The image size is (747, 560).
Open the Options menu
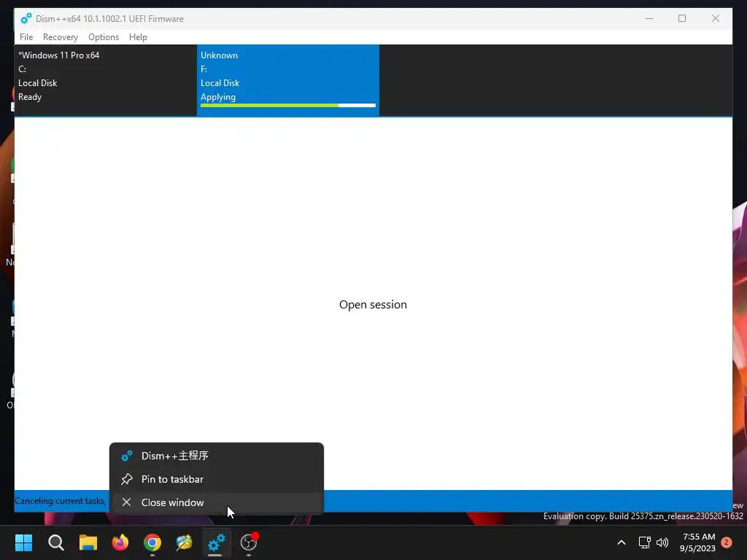pyautogui.click(x=104, y=37)
